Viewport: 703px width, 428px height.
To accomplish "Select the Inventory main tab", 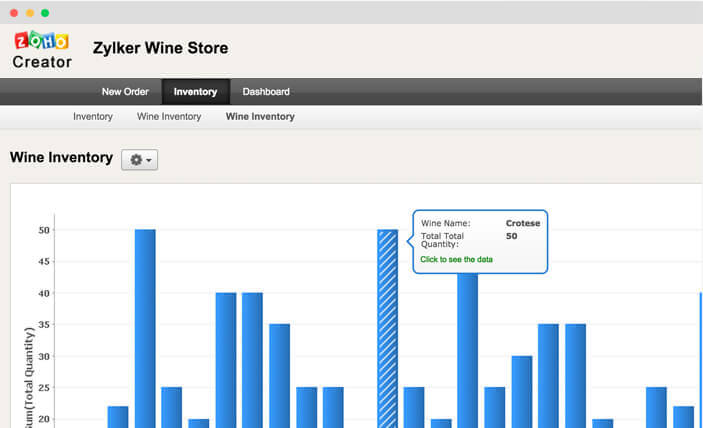I will coord(195,92).
